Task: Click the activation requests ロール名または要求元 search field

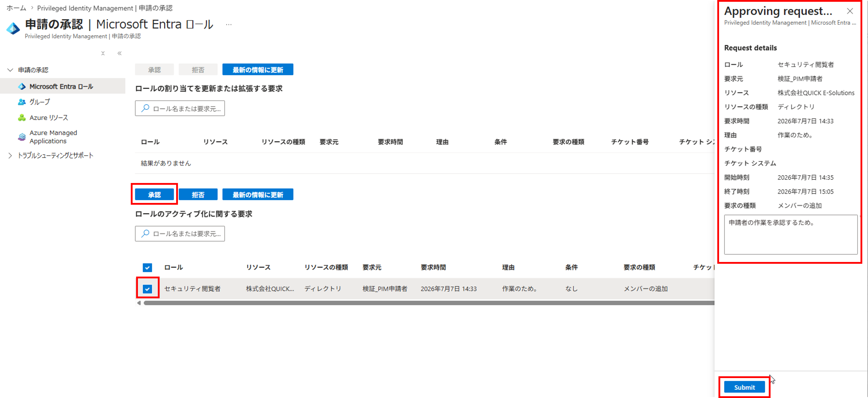Action: [180, 233]
